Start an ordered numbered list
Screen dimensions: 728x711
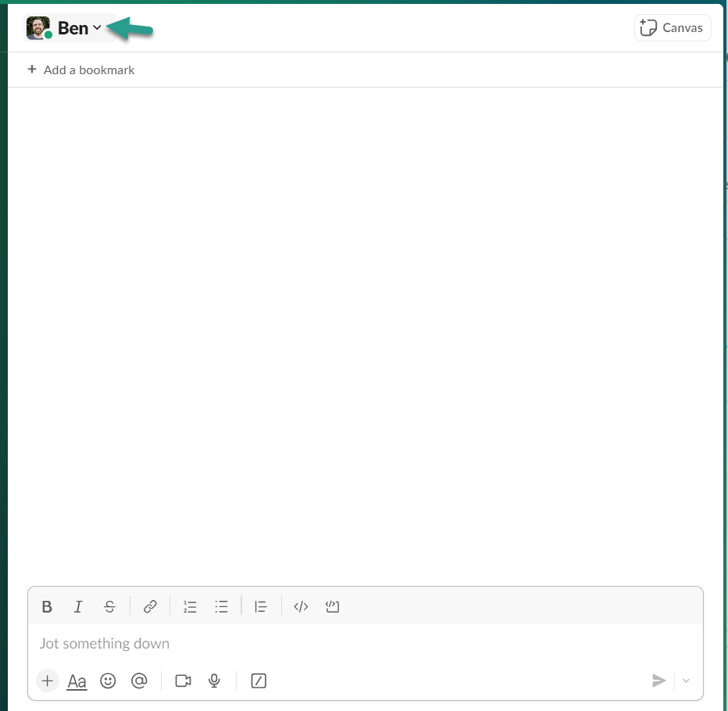tap(190, 606)
